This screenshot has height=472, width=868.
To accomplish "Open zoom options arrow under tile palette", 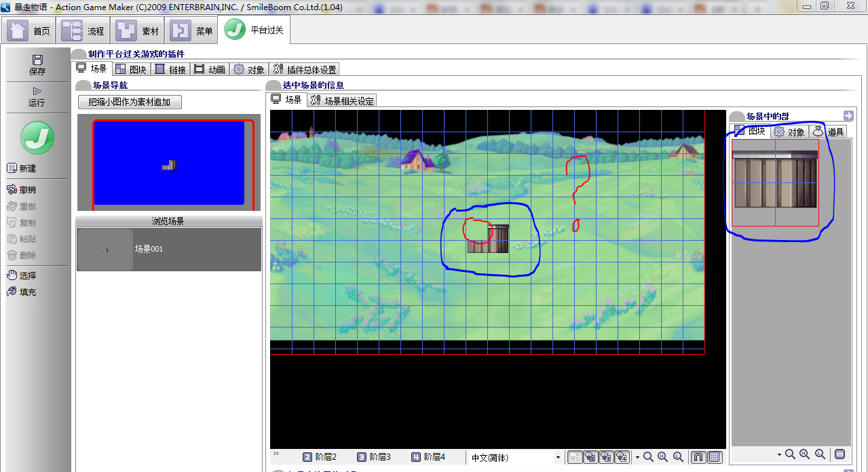I will click(779, 455).
